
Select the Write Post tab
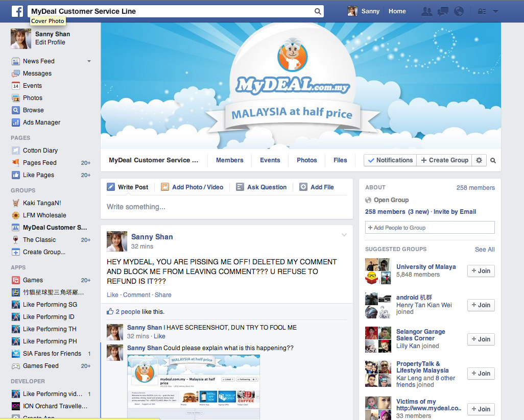(x=127, y=187)
